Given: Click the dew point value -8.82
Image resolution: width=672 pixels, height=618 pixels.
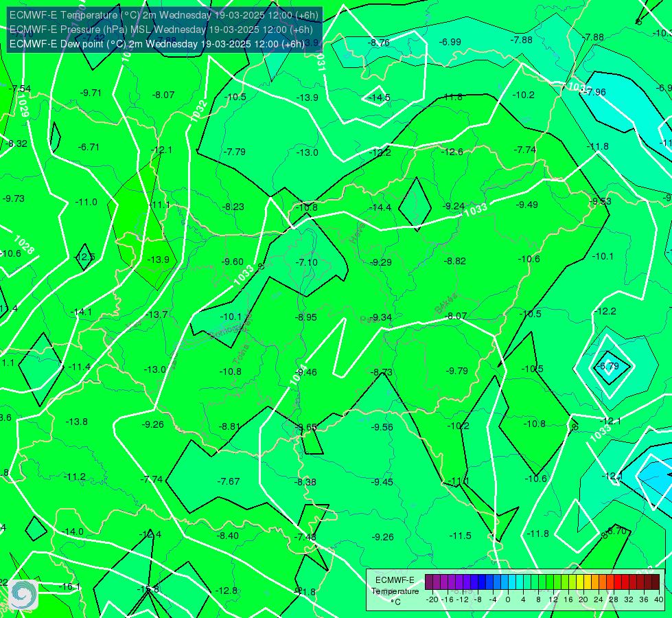Looking at the screenshot, I should 454,261.
